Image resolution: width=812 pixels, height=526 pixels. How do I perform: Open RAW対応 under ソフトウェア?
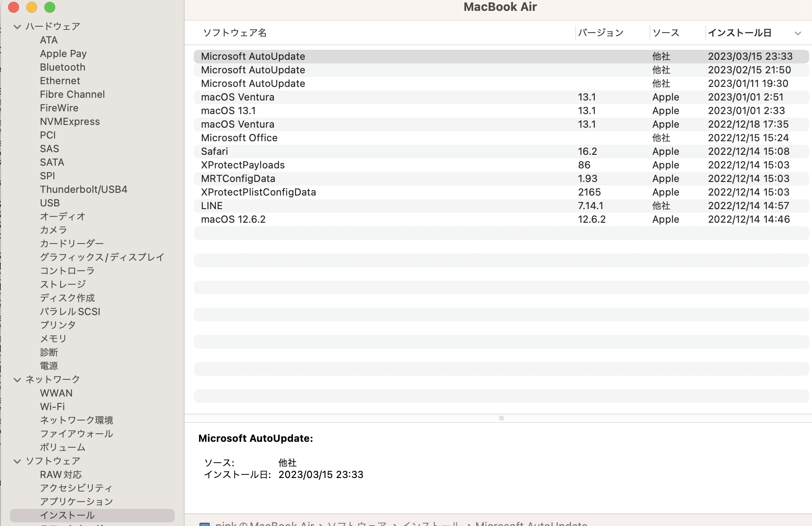[61, 475]
